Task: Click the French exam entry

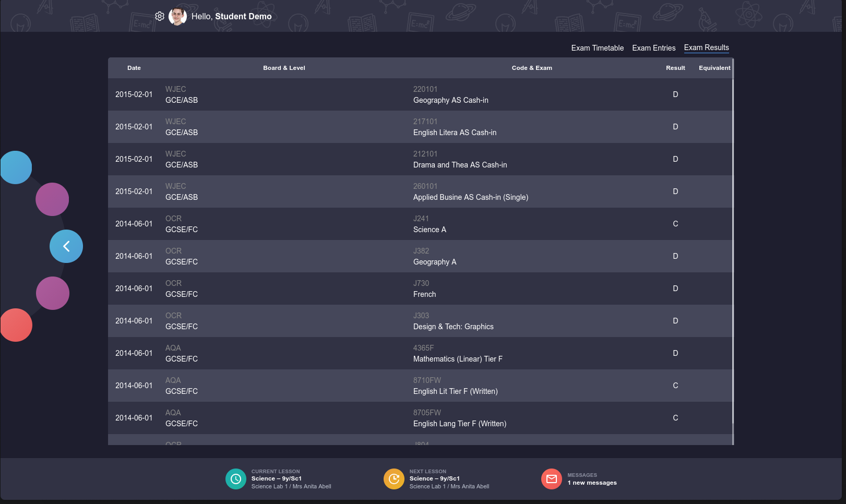Action: (424, 294)
